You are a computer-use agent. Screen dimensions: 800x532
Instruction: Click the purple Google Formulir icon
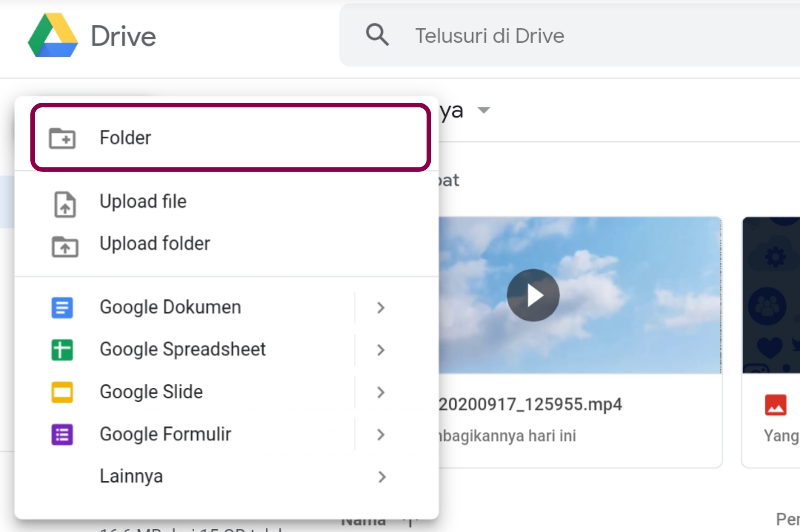62,434
